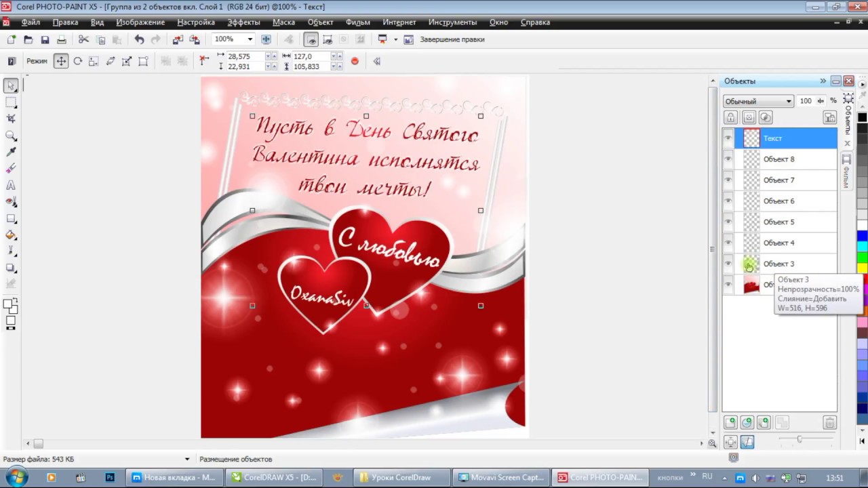Expand Objects docker double-arrow chevron
Viewport: 868px width, 488px height.
coord(823,81)
